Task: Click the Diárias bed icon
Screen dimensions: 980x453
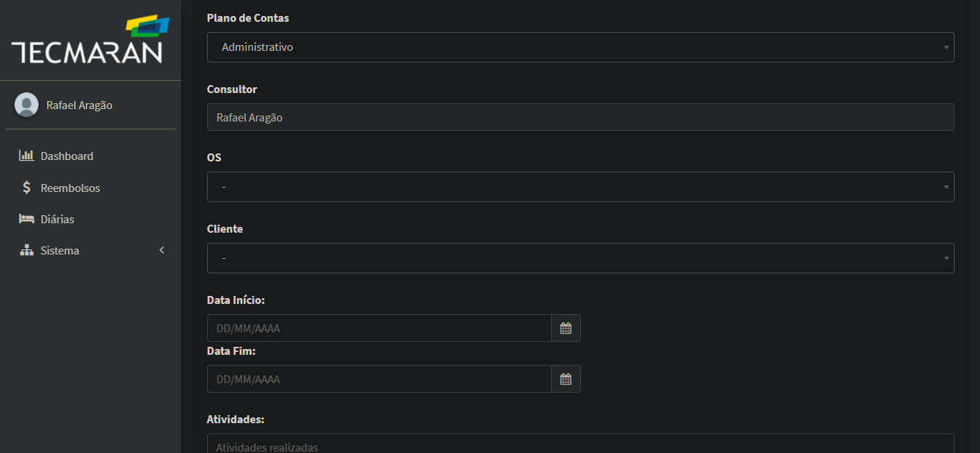Action: pyautogui.click(x=27, y=219)
